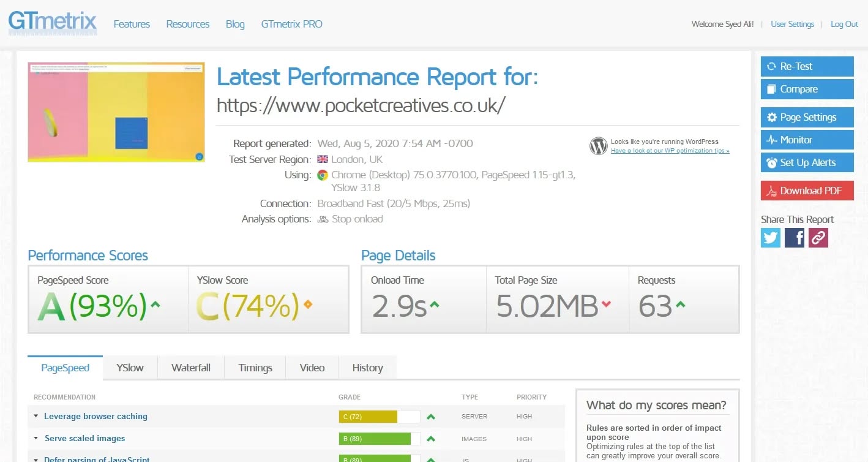This screenshot has height=462, width=868.
Task: Click trend arrow for Serve scaled images
Action: tap(431, 439)
